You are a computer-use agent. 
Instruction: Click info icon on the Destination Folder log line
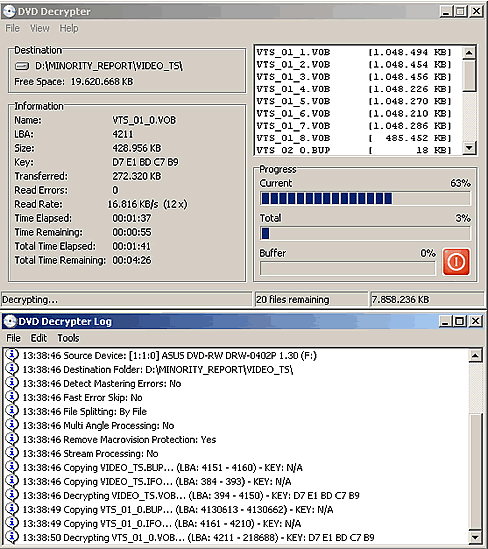[x=12, y=369]
